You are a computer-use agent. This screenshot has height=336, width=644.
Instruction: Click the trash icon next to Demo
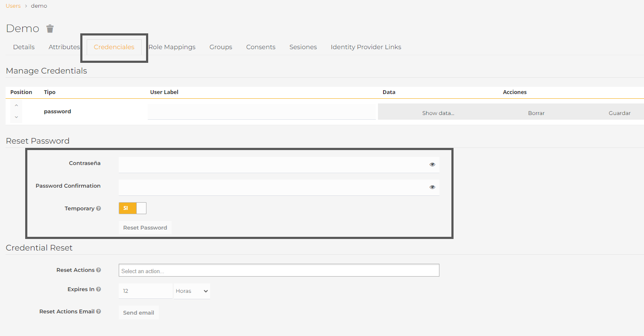coord(50,29)
